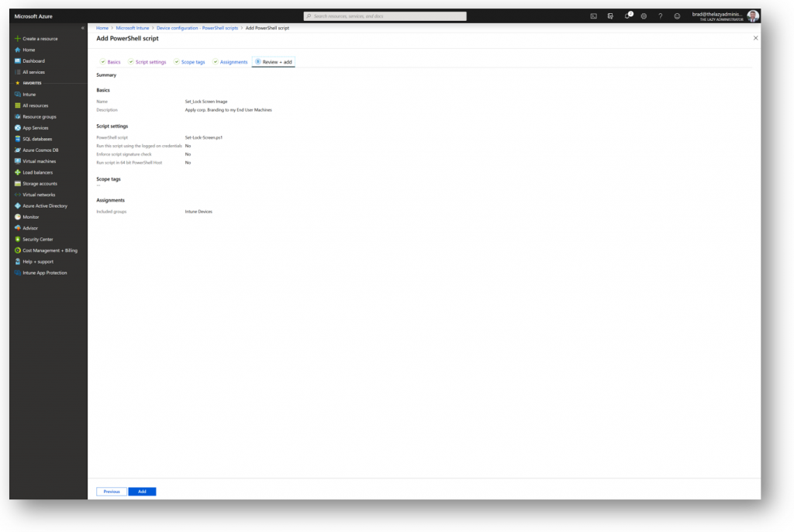The image size is (794, 532).
Task: Close the Add PowerShell script blade
Action: [x=755, y=38]
